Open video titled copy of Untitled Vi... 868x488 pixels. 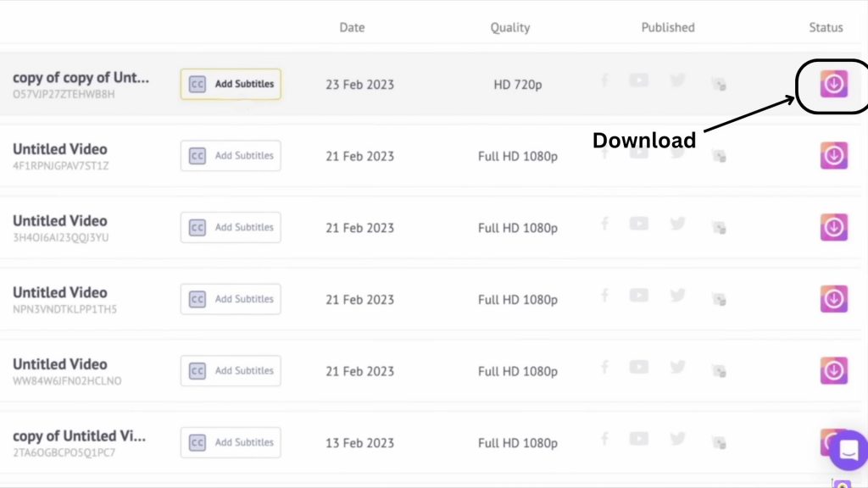tap(80, 436)
